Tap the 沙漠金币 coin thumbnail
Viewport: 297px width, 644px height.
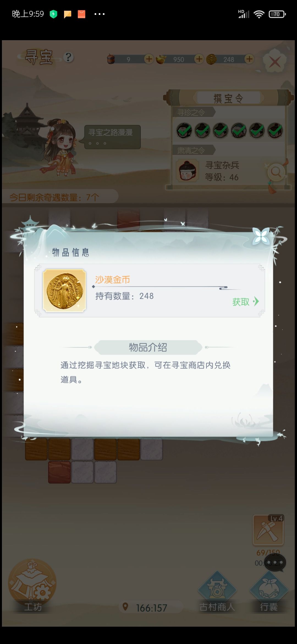[65, 291]
